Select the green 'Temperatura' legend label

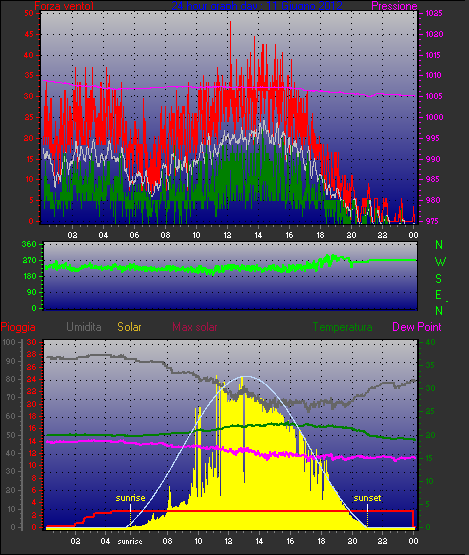(342, 327)
